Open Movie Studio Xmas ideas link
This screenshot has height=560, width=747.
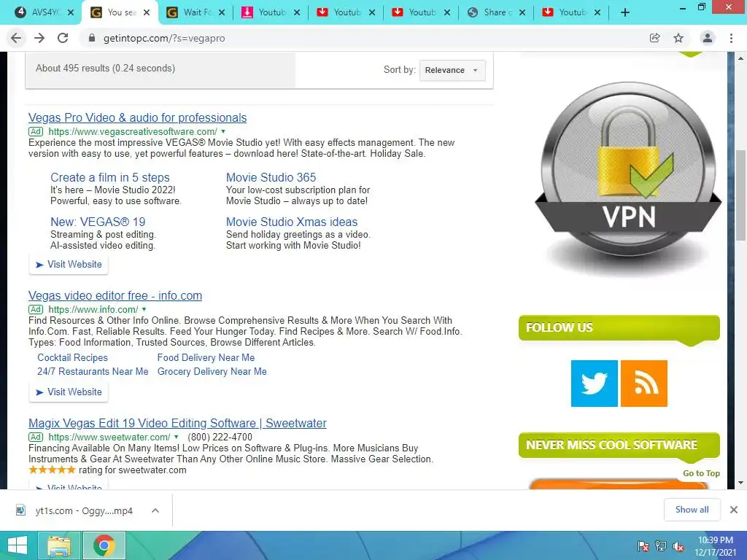coord(292,222)
